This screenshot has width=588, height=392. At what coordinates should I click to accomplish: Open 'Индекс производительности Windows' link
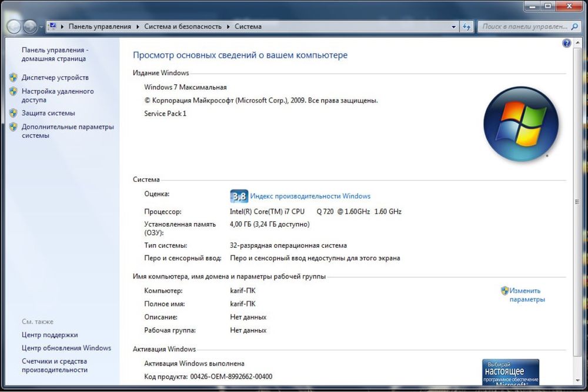click(x=310, y=196)
